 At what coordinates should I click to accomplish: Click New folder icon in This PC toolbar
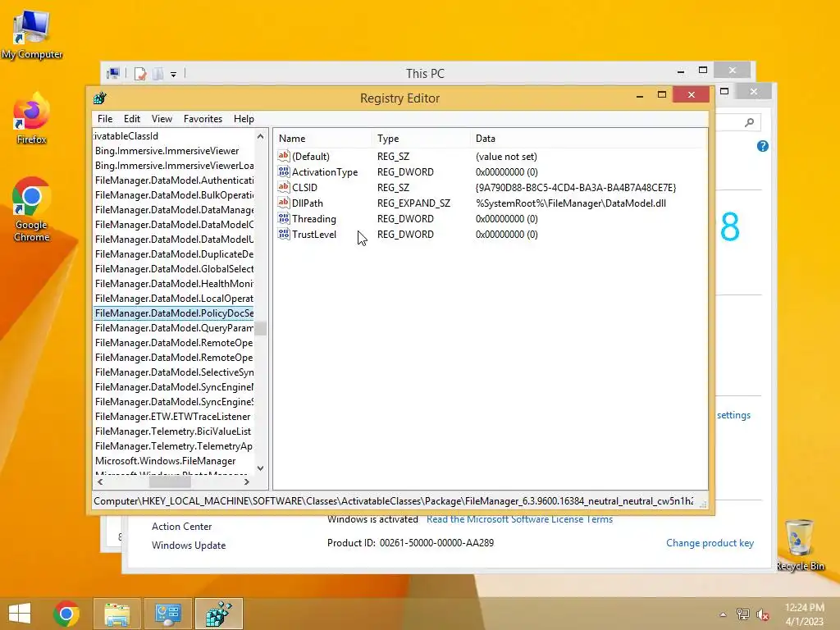pos(158,73)
